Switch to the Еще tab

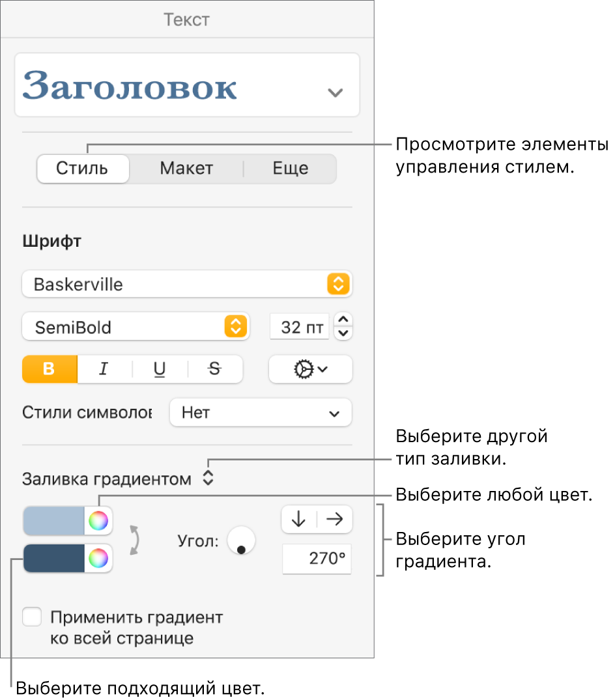coord(291,168)
